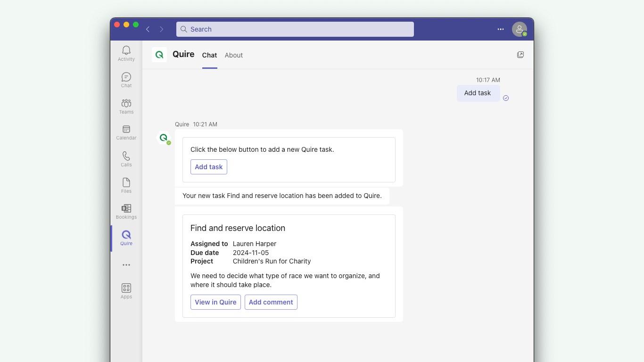Viewport: 644px width, 362px height.
Task: Select the Chat tab
Action: click(x=209, y=55)
